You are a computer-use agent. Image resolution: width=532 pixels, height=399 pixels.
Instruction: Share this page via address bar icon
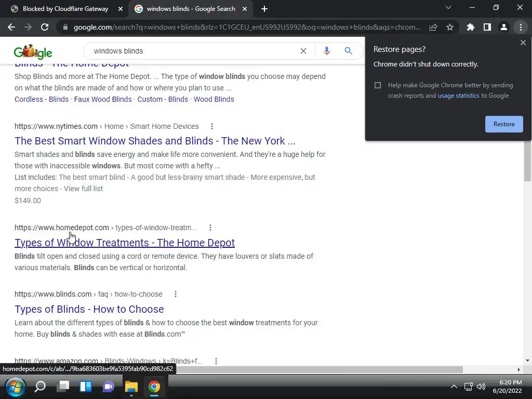tap(433, 27)
